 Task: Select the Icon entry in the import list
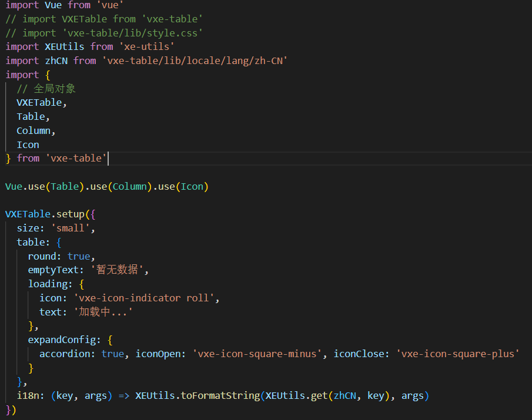click(27, 144)
